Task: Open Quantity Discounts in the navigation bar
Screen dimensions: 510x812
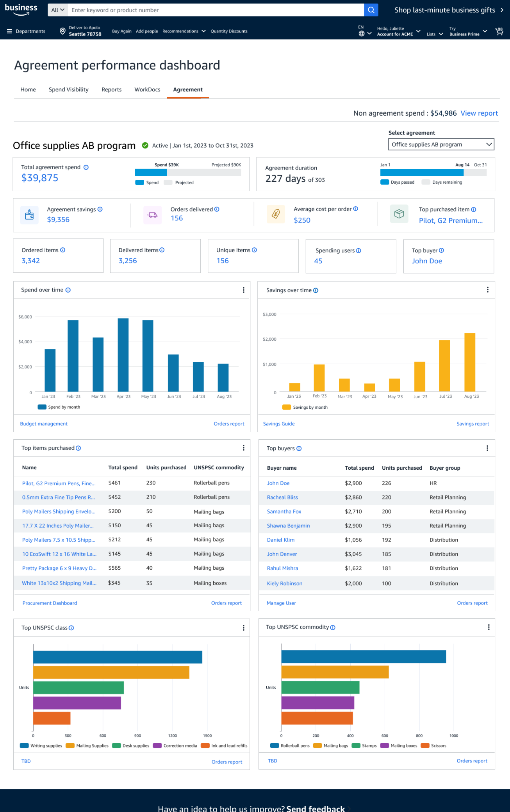Action: click(x=229, y=31)
